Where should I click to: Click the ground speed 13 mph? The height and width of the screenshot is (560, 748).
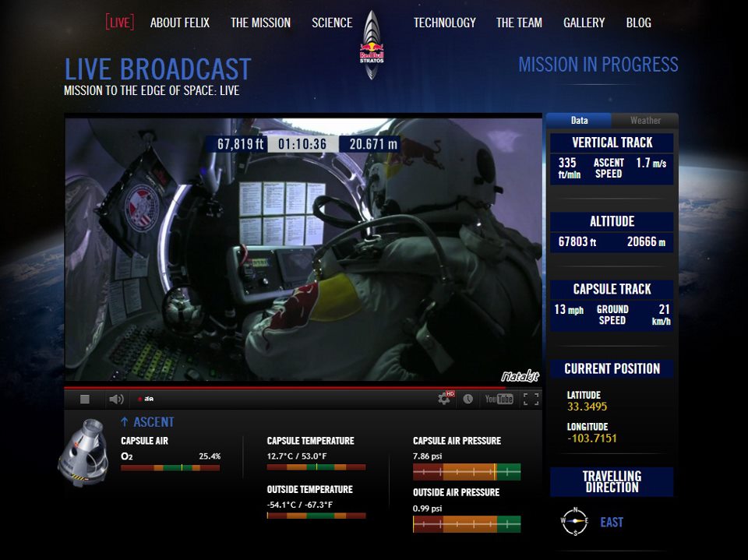click(569, 309)
